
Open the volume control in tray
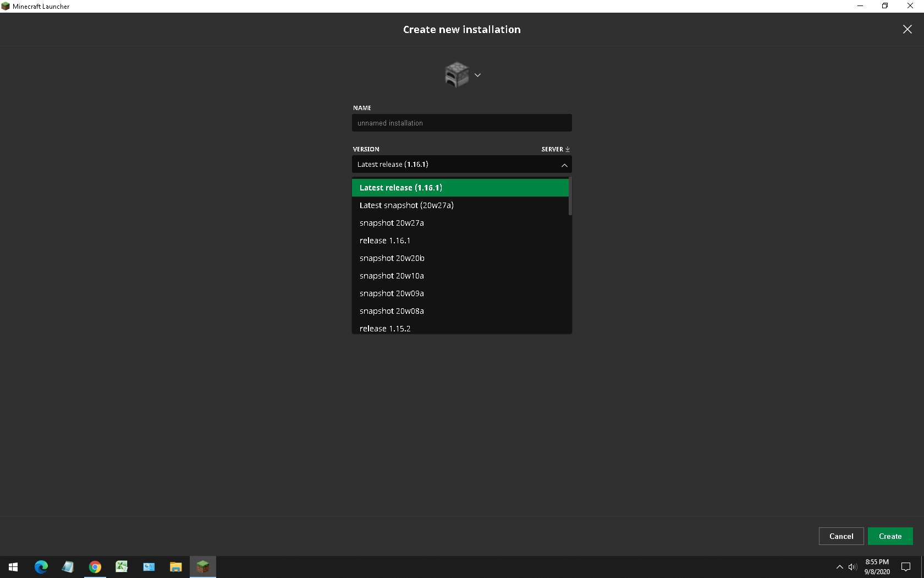(853, 567)
